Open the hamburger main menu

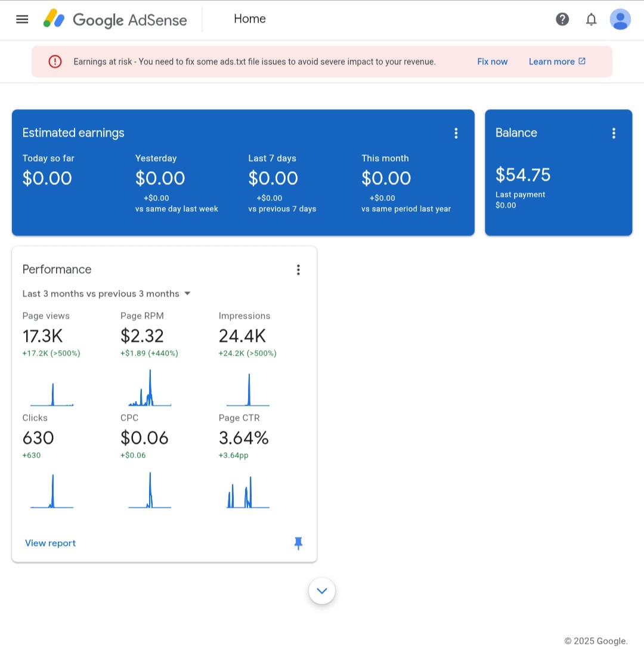click(x=22, y=19)
